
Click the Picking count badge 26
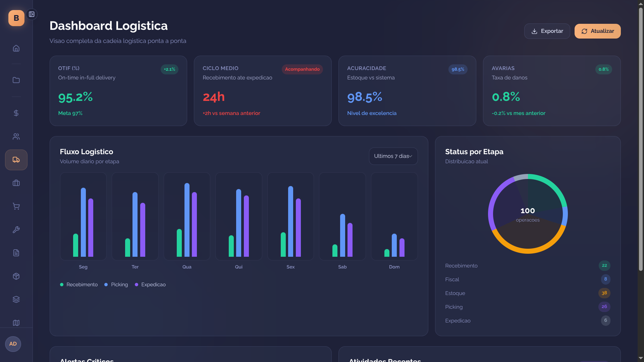click(604, 307)
